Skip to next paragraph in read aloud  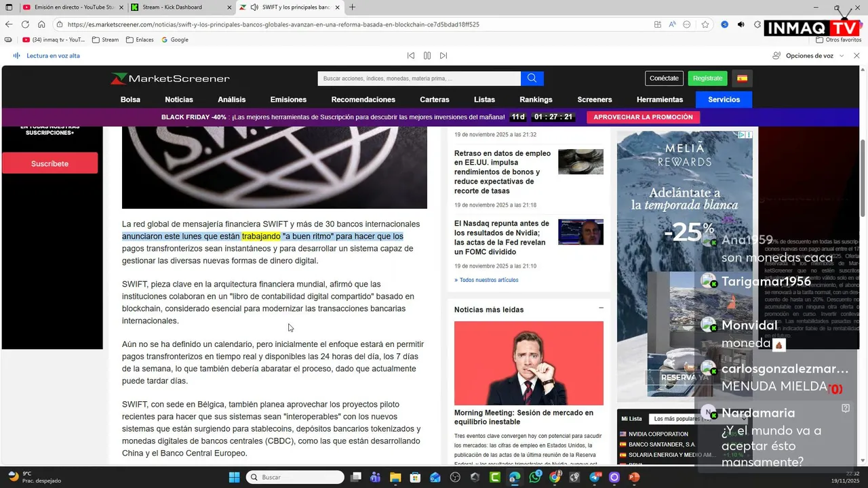[x=443, y=56]
